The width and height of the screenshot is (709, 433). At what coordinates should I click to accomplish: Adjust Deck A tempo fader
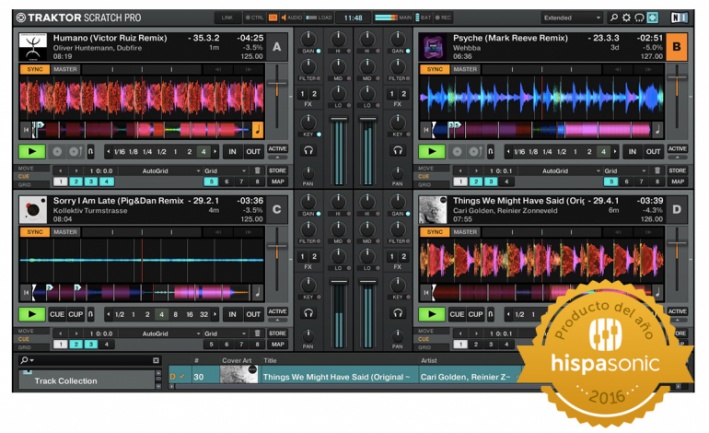277,84
